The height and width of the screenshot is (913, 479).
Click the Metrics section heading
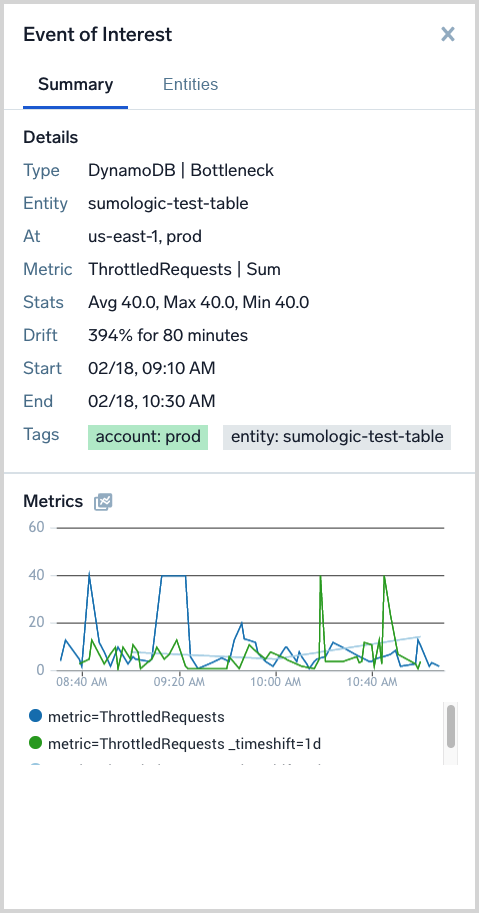click(53, 501)
